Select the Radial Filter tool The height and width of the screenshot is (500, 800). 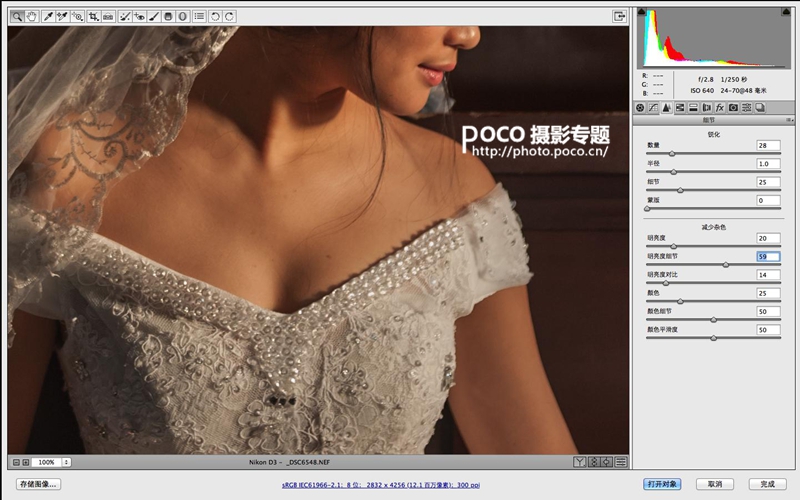[x=183, y=16]
